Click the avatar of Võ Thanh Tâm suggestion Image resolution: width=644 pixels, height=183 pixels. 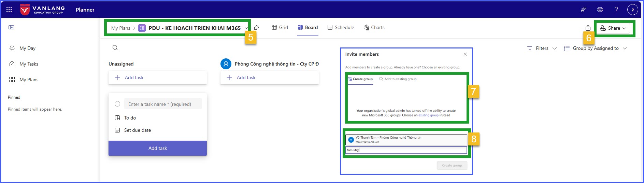click(x=351, y=140)
